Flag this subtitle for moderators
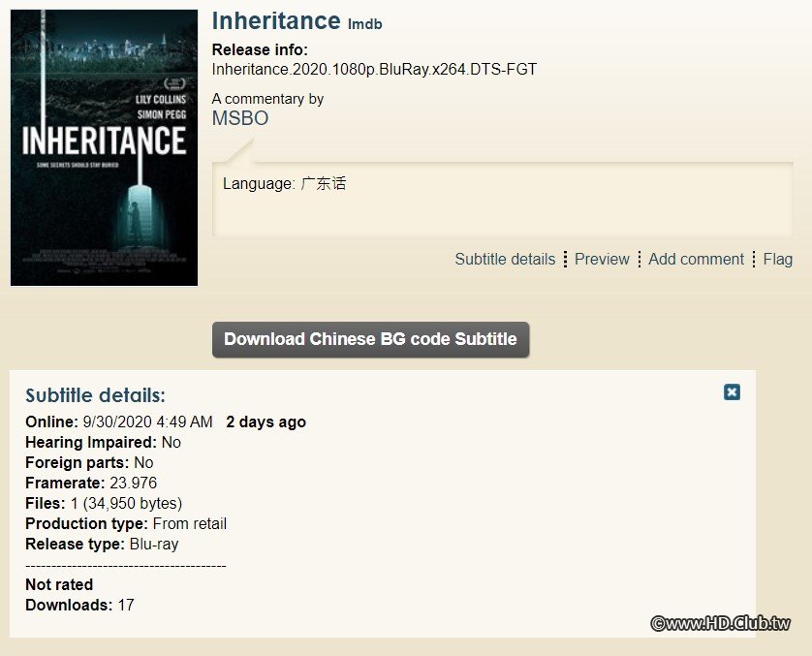 pos(777,260)
